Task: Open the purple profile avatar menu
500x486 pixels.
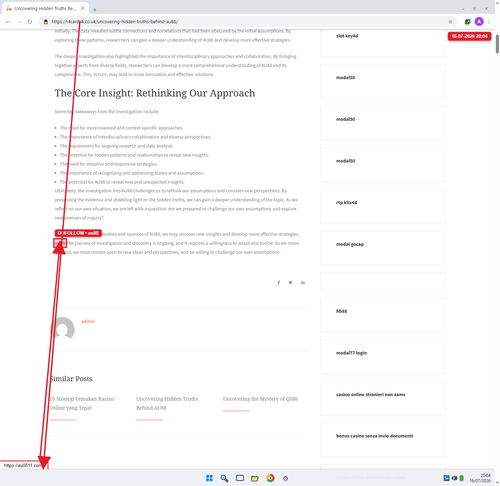Action: (x=479, y=22)
